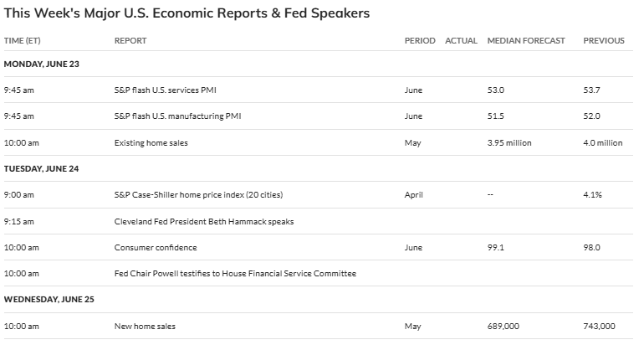Select the WEDNESDAY, JUNE 25 date heading

49,299
